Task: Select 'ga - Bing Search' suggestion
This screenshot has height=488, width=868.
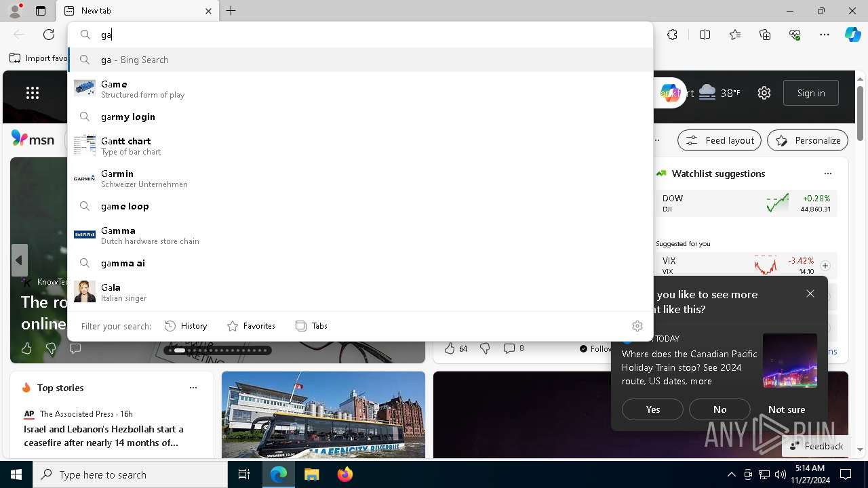Action: click(361, 60)
